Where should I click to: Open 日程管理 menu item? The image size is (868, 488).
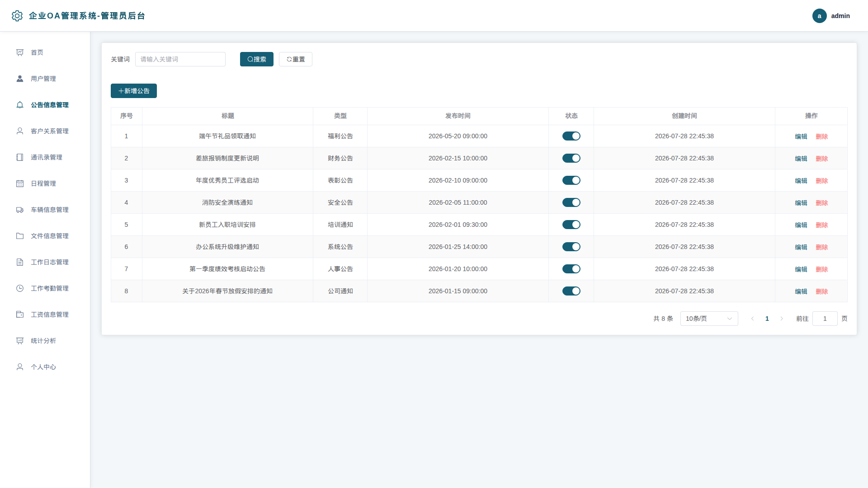click(x=45, y=183)
